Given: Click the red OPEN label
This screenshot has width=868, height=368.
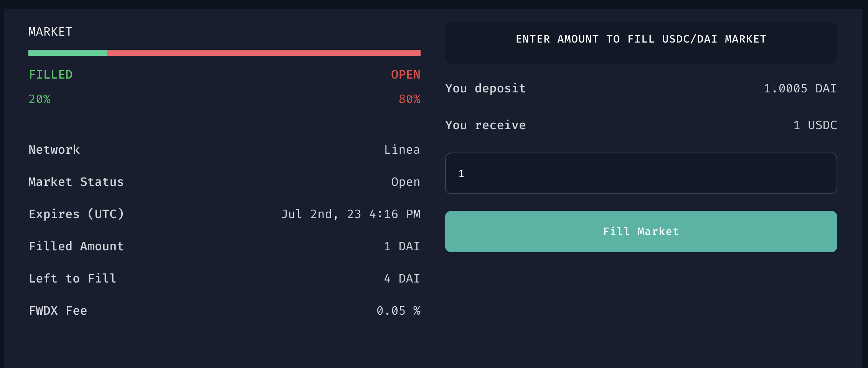Looking at the screenshot, I should (x=406, y=74).
